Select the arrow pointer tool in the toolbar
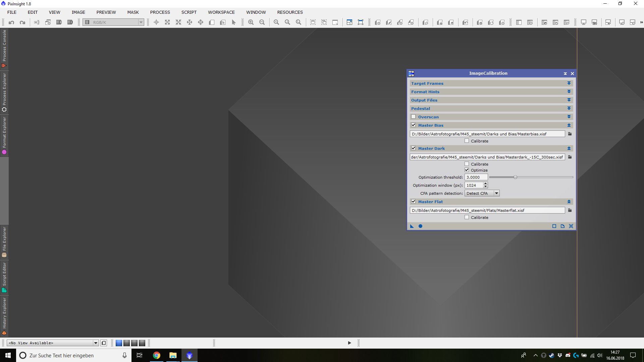Screen dimensions: 644x362 click(234, 22)
